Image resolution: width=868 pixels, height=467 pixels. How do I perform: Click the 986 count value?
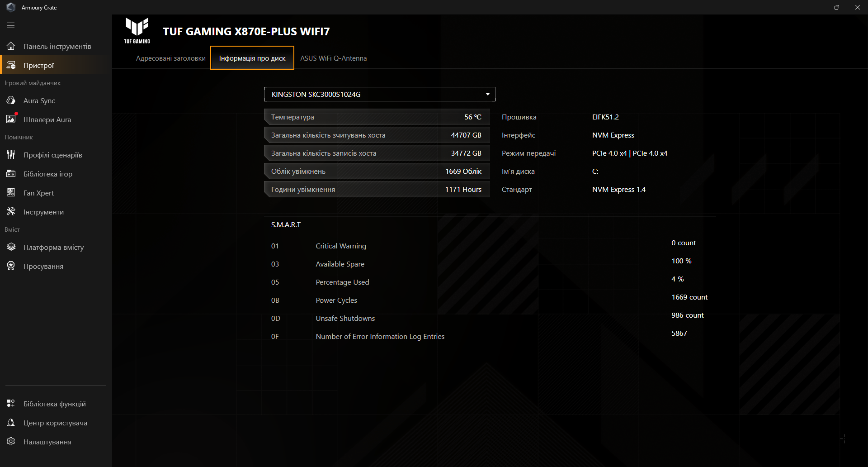click(x=688, y=315)
